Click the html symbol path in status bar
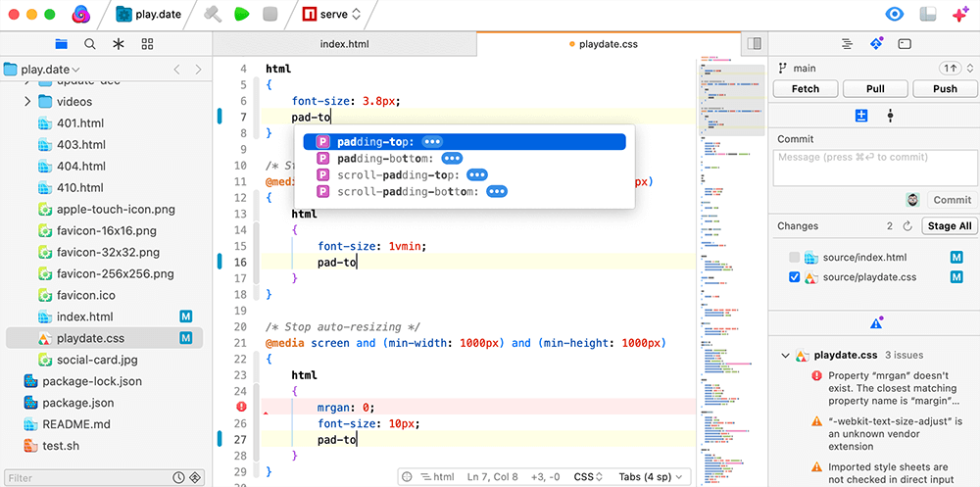This screenshot has width=980, height=487. tap(437, 476)
